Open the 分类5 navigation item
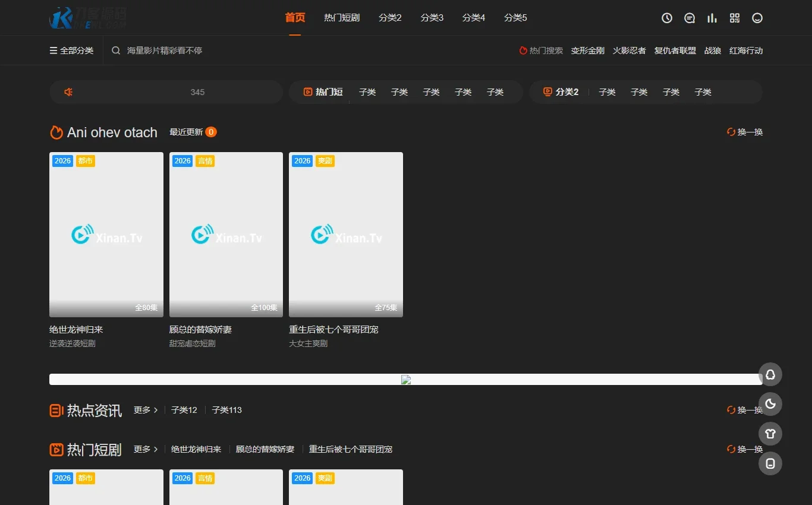812x505 pixels. coord(515,18)
